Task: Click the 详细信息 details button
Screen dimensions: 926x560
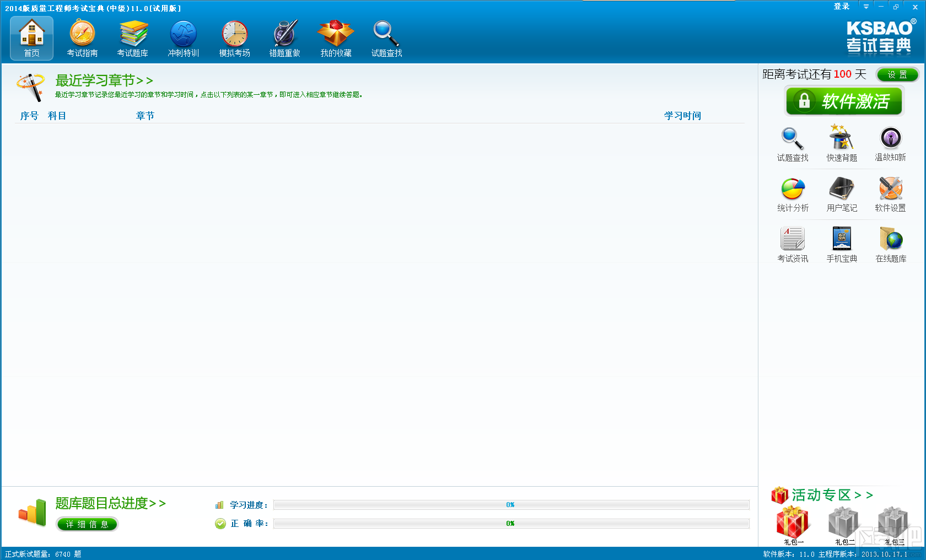Action: pyautogui.click(x=87, y=524)
